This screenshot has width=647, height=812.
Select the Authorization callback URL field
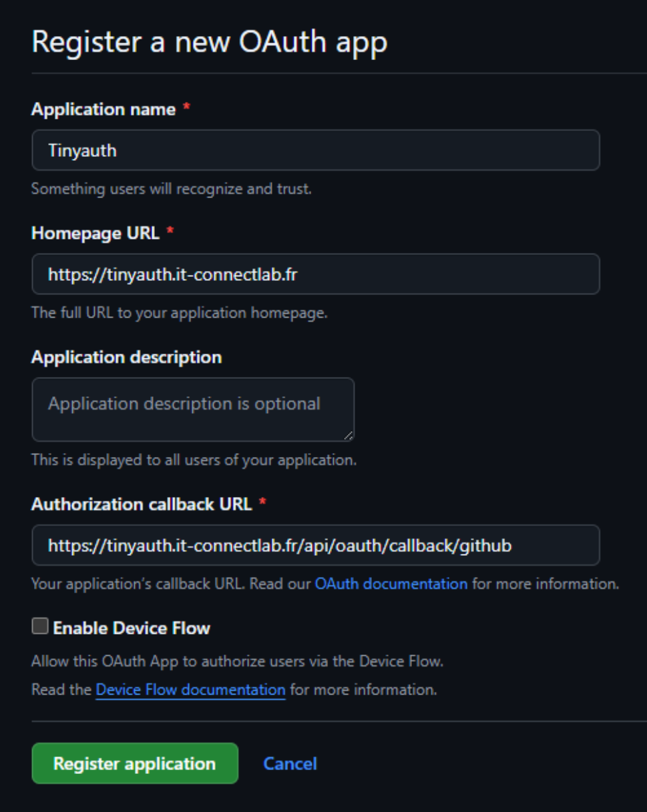point(315,546)
